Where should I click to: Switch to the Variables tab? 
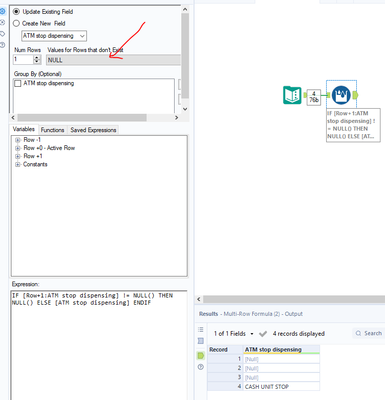(x=24, y=129)
